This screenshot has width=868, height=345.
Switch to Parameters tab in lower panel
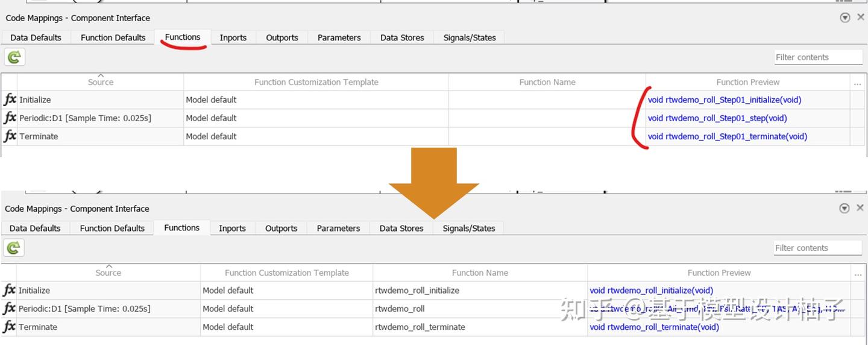pyautogui.click(x=338, y=228)
